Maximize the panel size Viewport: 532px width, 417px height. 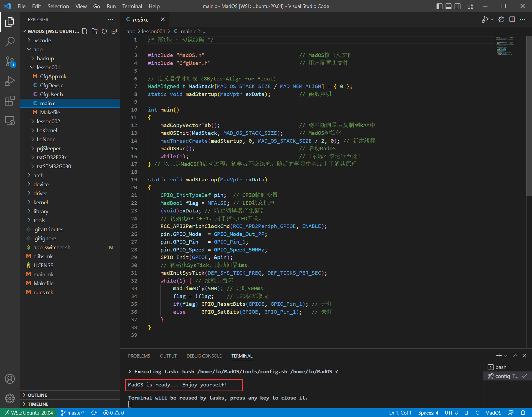(515, 355)
